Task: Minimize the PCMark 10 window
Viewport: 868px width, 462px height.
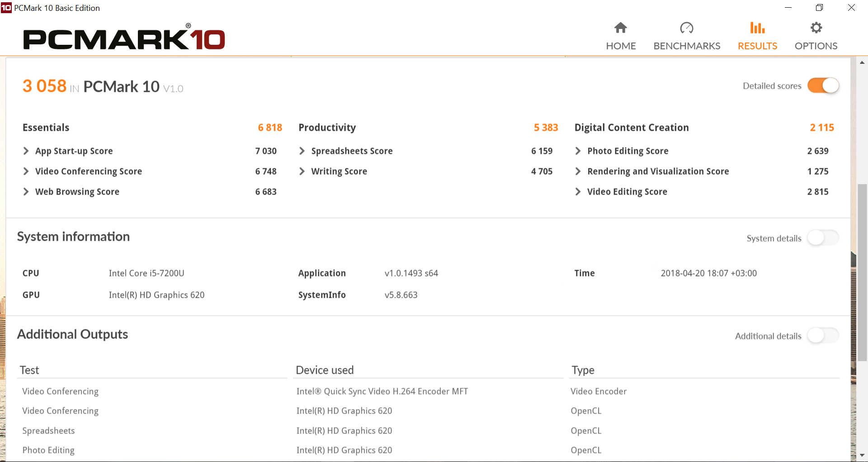Action: coord(788,8)
